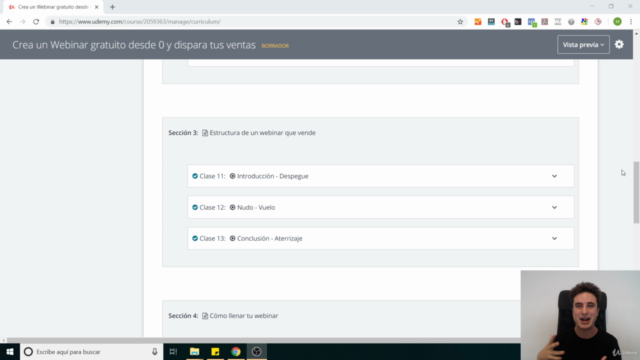Click the Clase 11 lecture title
640x360 pixels.
pos(273,176)
